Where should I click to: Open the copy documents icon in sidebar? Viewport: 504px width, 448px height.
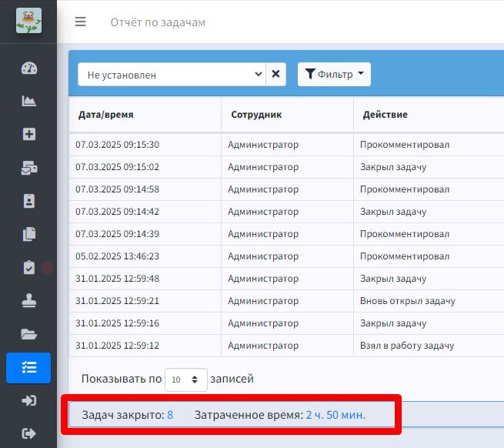pyautogui.click(x=29, y=234)
